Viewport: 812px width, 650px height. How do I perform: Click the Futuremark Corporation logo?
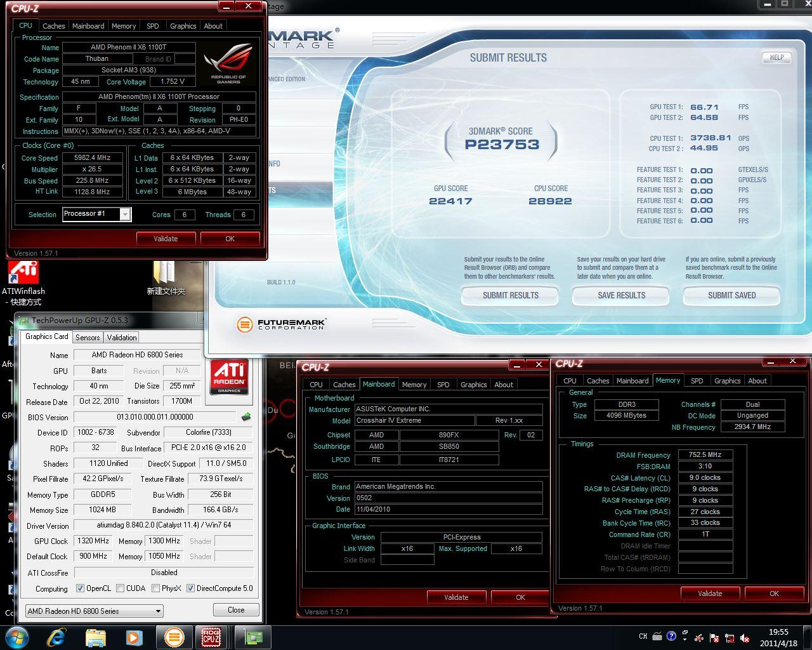coord(281,324)
